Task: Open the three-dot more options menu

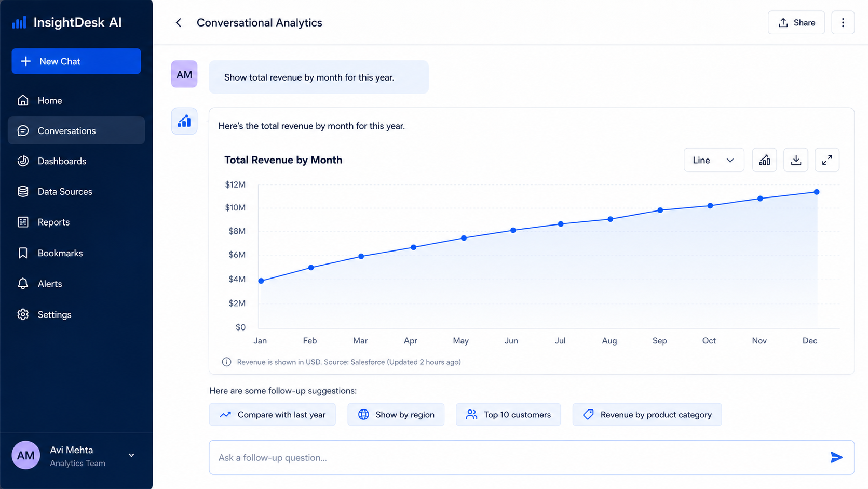Action: point(843,23)
